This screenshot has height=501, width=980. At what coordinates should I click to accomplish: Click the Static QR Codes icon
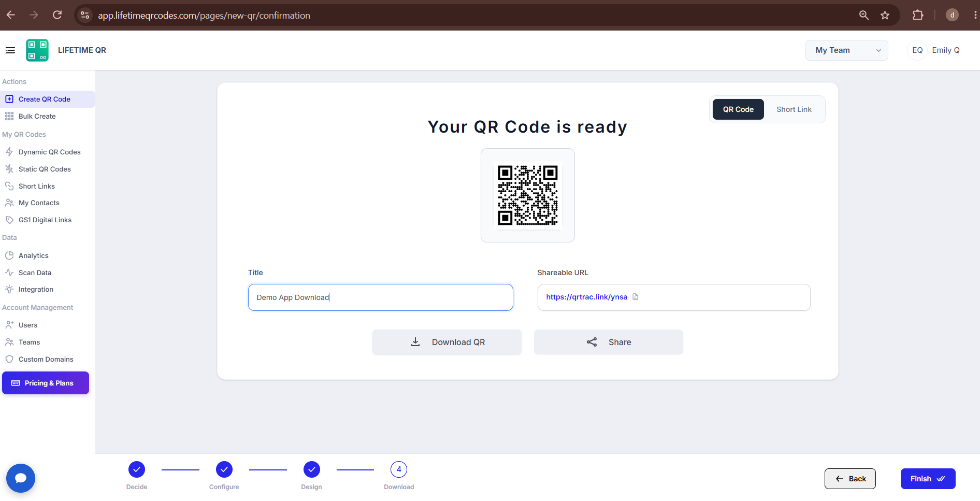tap(9, 169)
